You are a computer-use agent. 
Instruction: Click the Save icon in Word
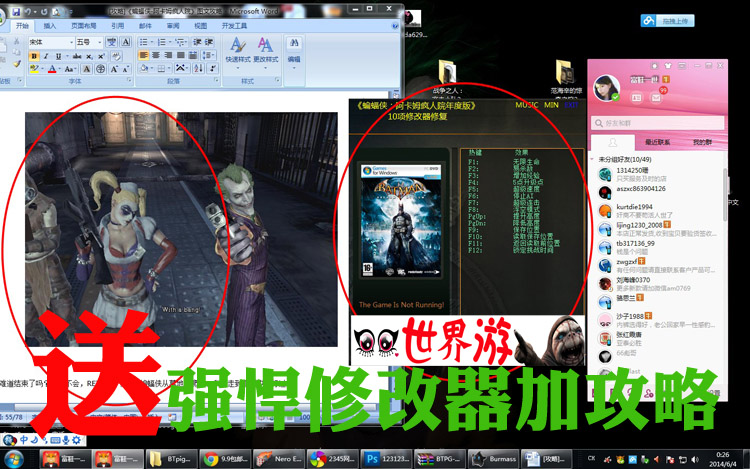pyautogui.click(x=16, y=11)
